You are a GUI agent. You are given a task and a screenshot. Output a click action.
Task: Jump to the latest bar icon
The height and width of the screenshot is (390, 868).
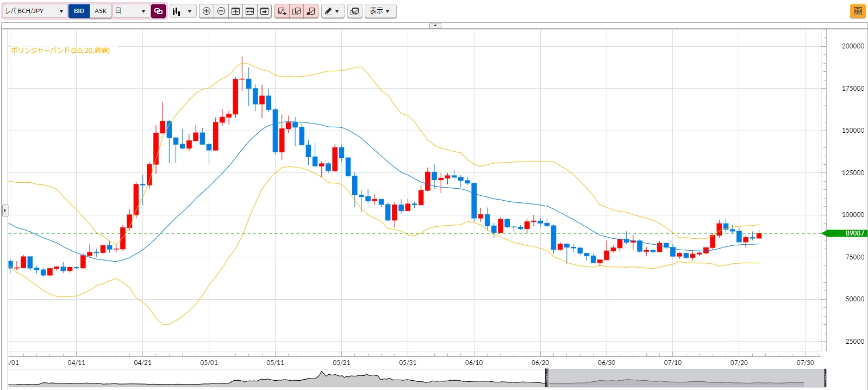pos(265,11)
